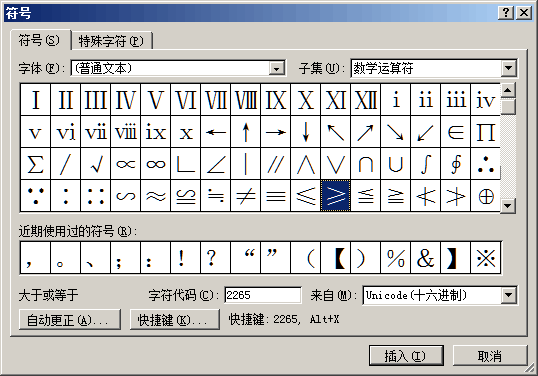The height and width of the screenshot is (376, 538).
Task: Click the 字符代码 input field
Action: point(263,295)
